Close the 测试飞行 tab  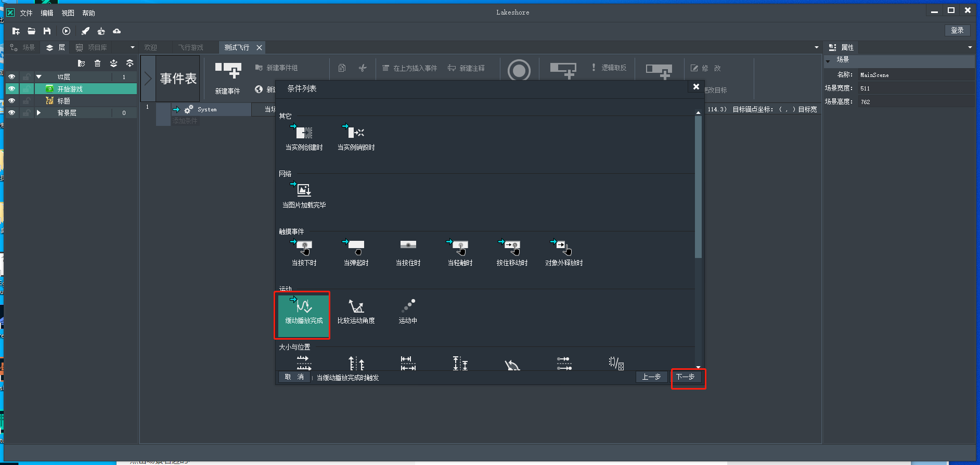pos(259,47)
